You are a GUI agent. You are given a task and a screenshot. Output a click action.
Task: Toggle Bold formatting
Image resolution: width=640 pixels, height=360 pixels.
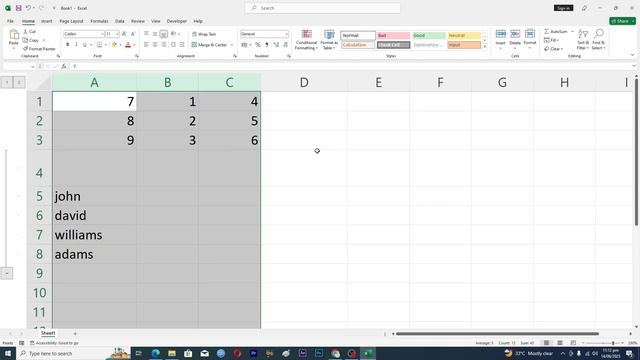[67, 45]
